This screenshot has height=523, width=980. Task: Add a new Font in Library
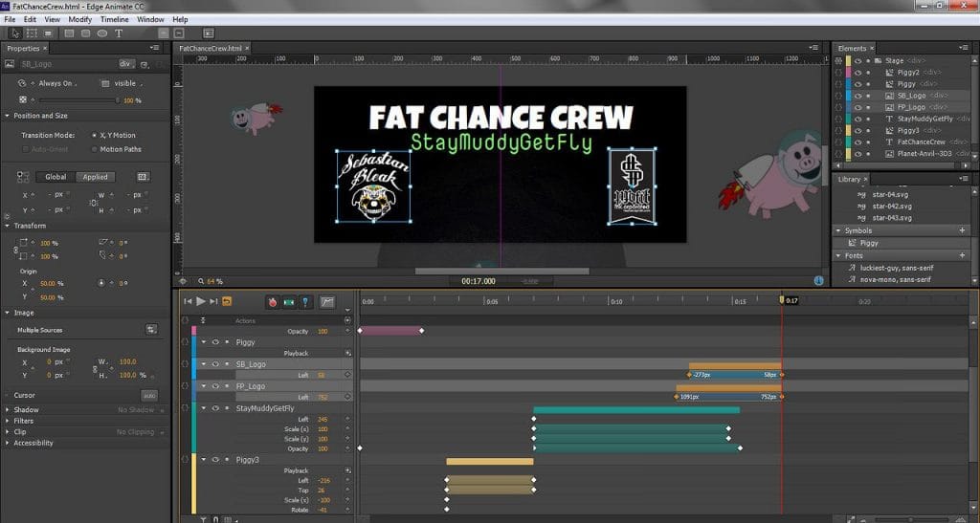tap(963, 255)
